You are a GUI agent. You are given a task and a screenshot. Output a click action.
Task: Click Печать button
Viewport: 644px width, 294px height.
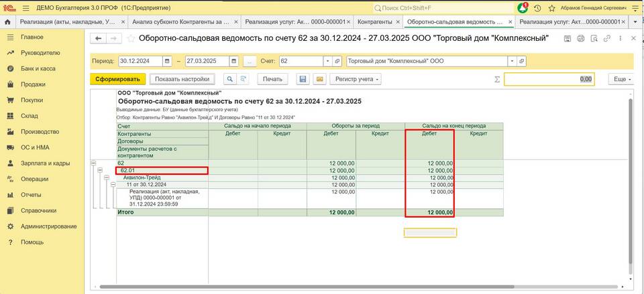click(x=273, y=79)
